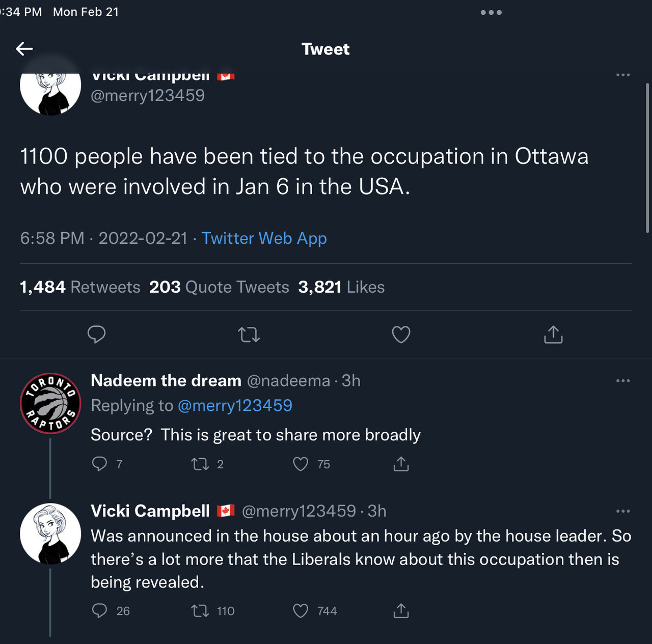652x644 pixels.
Task: Open more options for Nadeem's reply
Action: tap(623, 381)
